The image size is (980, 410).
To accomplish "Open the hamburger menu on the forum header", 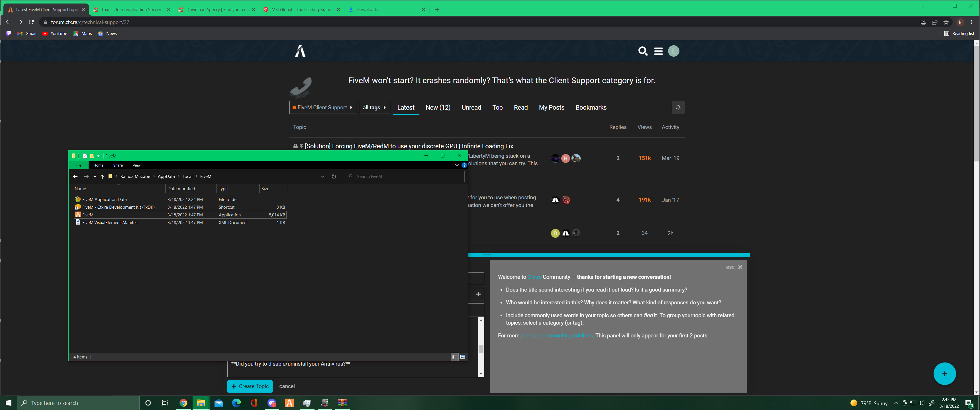I will [x=658, y=51].
